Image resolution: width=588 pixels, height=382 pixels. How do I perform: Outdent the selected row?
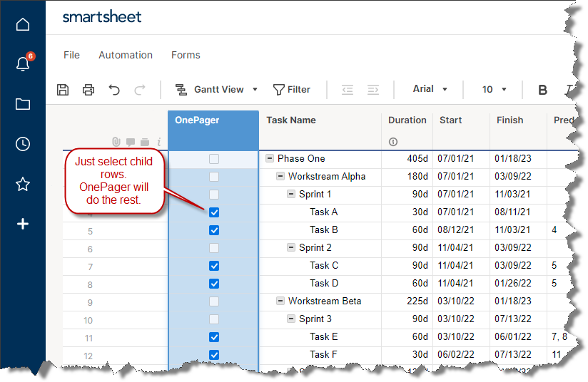coord(348,90)
